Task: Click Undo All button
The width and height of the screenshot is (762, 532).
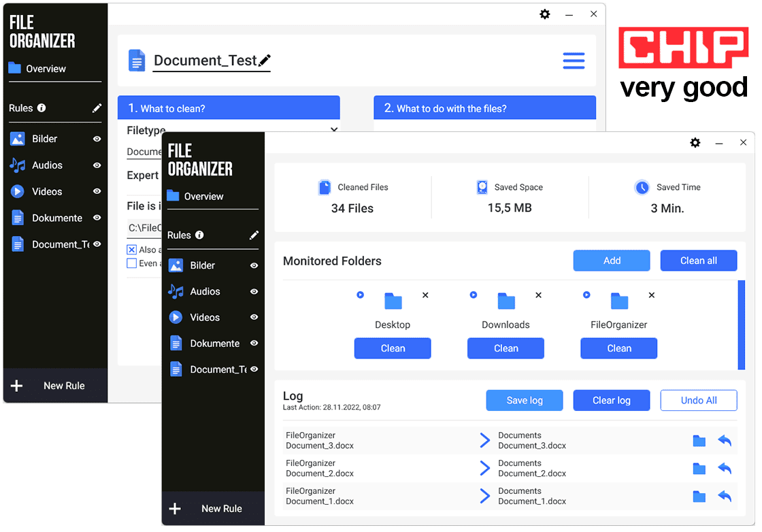Action: click(699, 400)
